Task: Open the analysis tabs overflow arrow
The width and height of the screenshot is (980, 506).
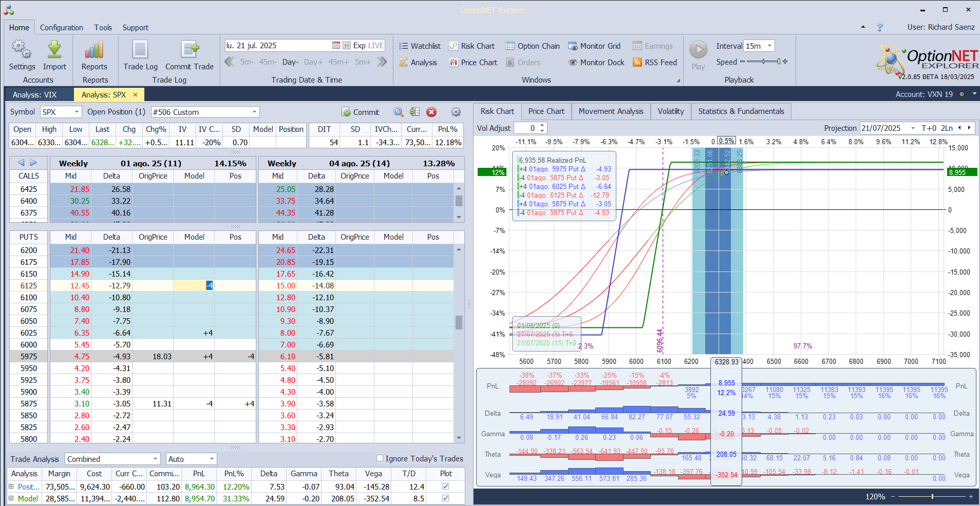Action: (974, 94)
